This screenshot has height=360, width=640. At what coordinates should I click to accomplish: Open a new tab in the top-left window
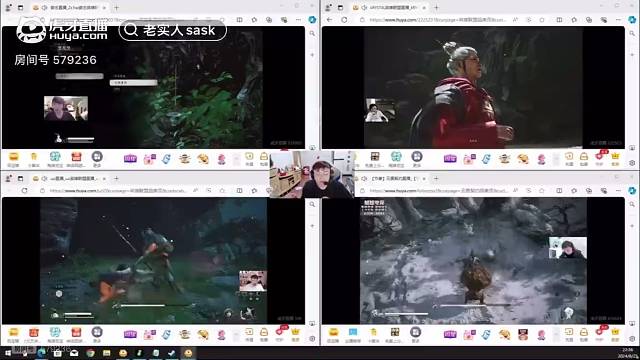click(116, 8)
